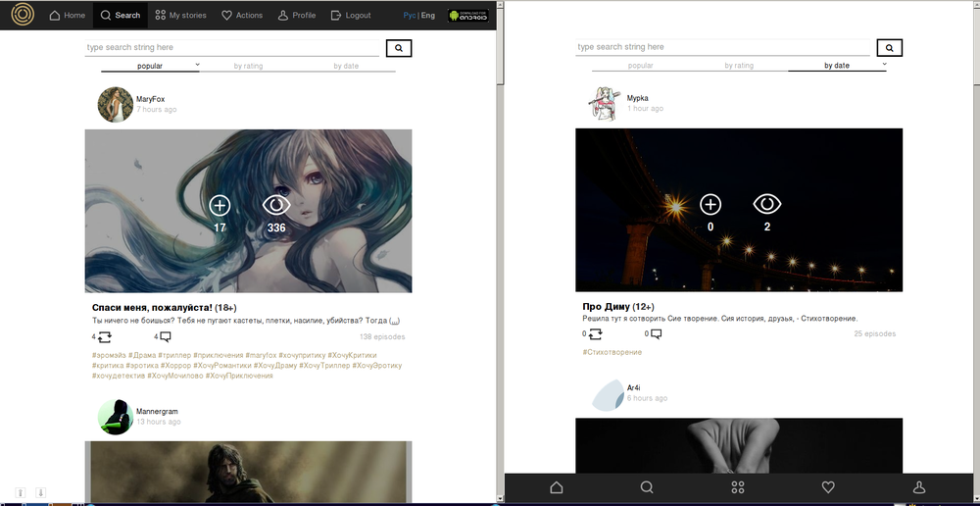This screenshot has height=506, width=980.
Task: Click the #триллер hashtag
Action: click(173, 355)
